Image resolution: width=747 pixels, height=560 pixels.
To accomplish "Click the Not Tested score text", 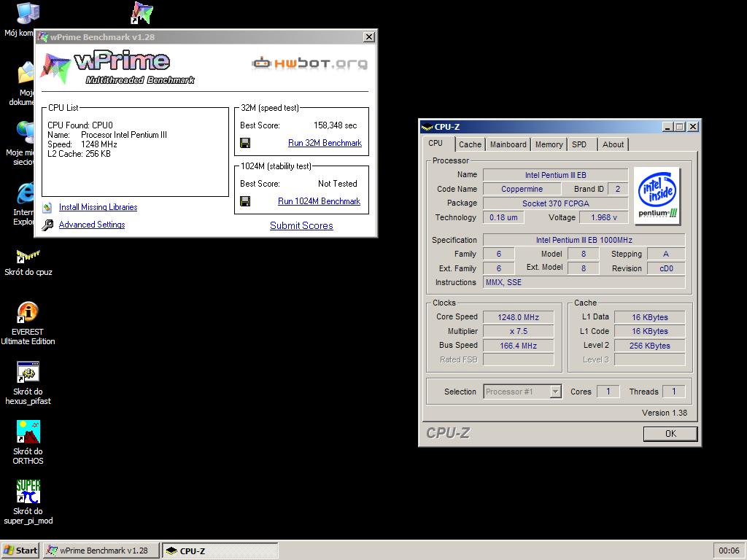I will pos(337,184).
